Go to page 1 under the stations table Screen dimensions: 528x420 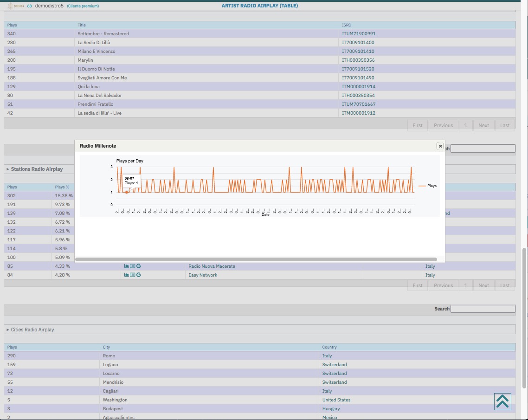(x=466, y=285)
